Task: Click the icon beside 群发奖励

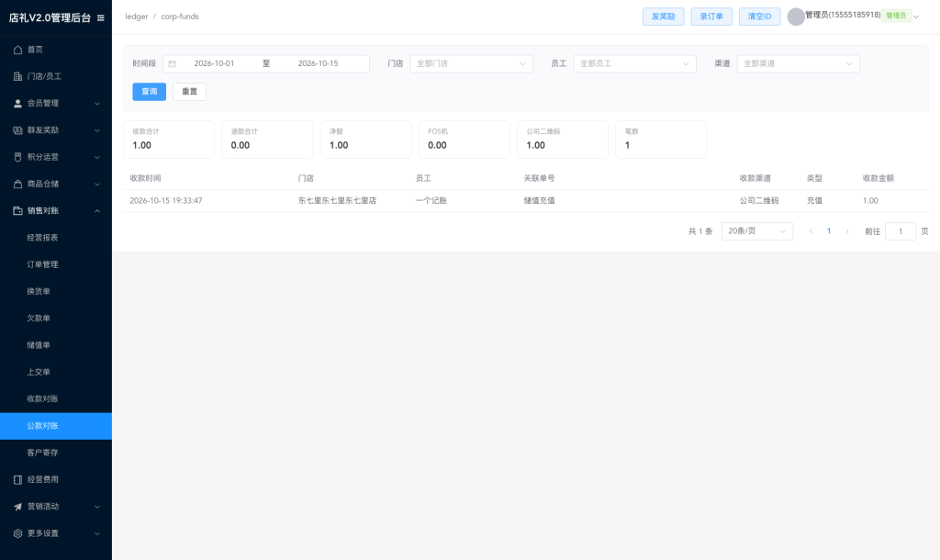Action: (x=18, y=130)
